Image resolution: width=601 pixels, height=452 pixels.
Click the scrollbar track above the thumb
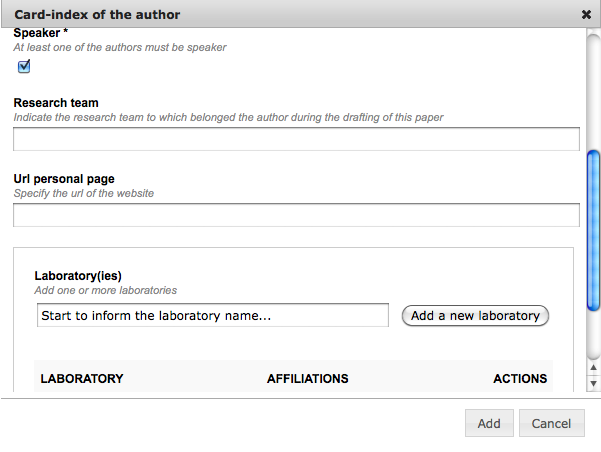coord(593,92)
